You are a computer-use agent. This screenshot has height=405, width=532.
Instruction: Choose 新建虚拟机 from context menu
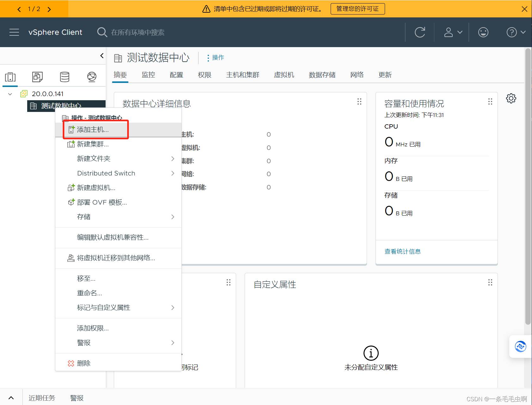coord(96,188)
